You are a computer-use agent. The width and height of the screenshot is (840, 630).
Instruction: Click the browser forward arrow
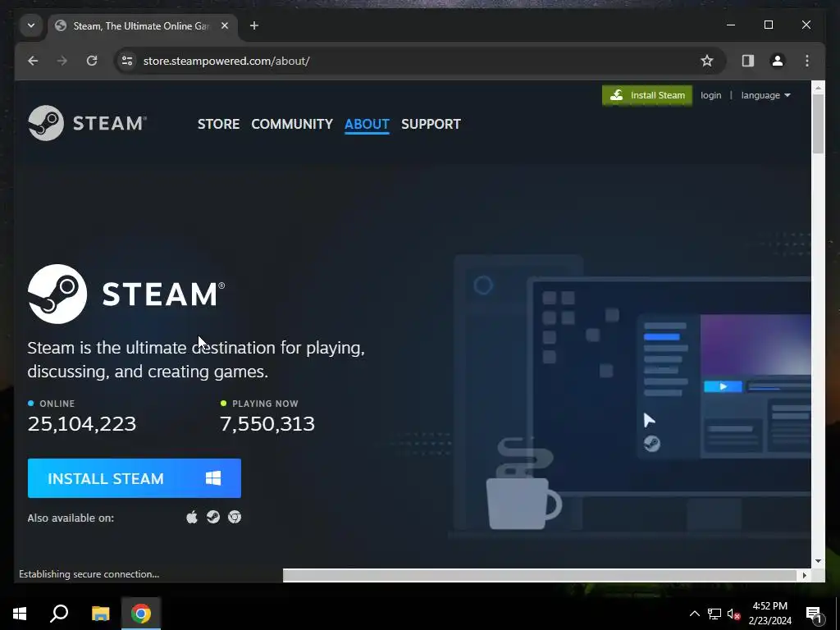[x=62, y=61]
